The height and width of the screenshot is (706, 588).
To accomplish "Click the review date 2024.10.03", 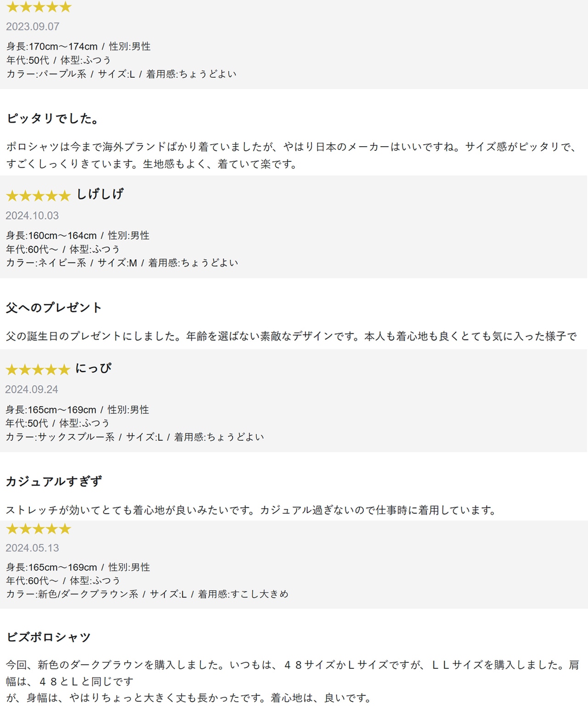I will coord(32,216).
